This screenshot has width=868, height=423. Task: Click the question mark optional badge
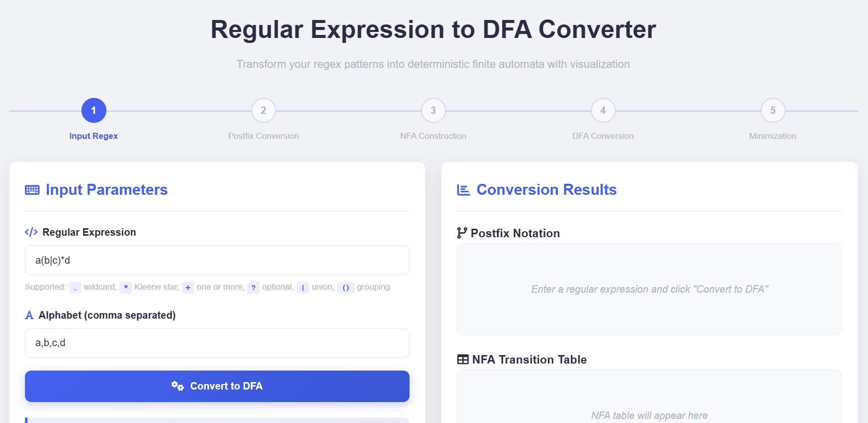pyautogui.click(x=253, y=287)
